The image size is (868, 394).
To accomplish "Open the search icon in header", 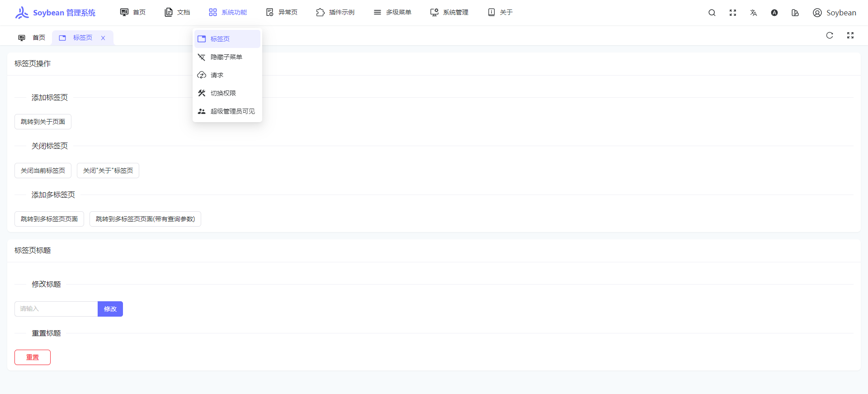I will [x=712, y=13].
